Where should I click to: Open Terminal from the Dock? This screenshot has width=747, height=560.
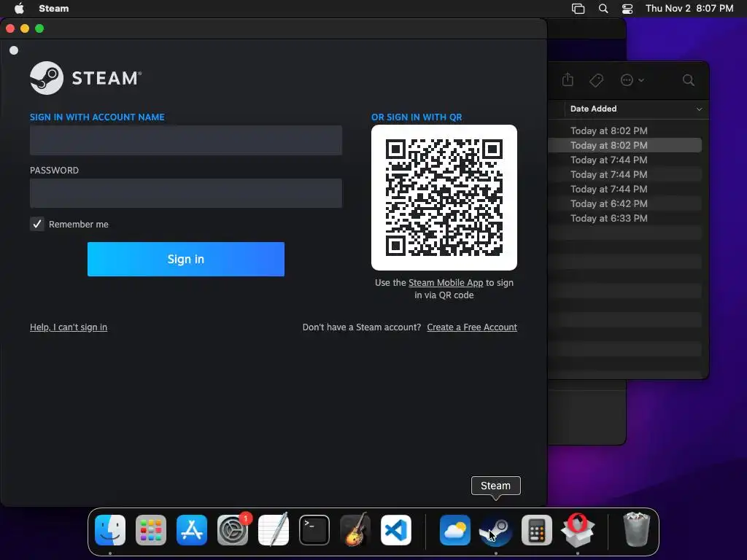click(x=314, y=530)
